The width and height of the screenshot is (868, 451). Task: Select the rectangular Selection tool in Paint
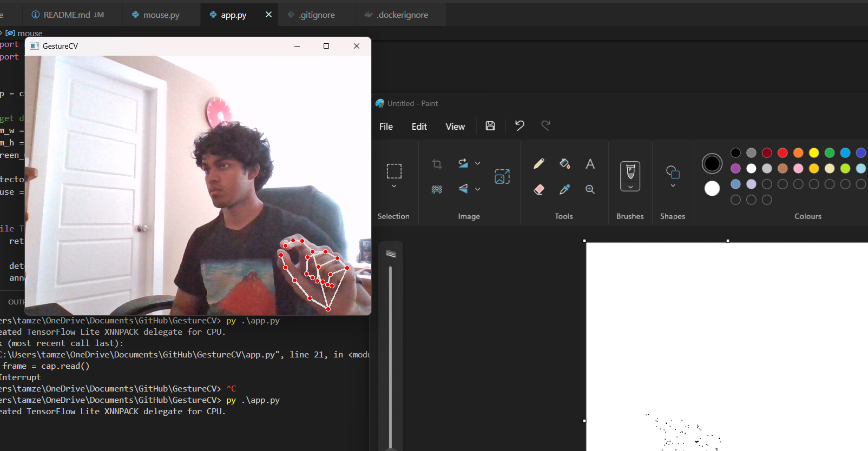click(x=394, y=171)
